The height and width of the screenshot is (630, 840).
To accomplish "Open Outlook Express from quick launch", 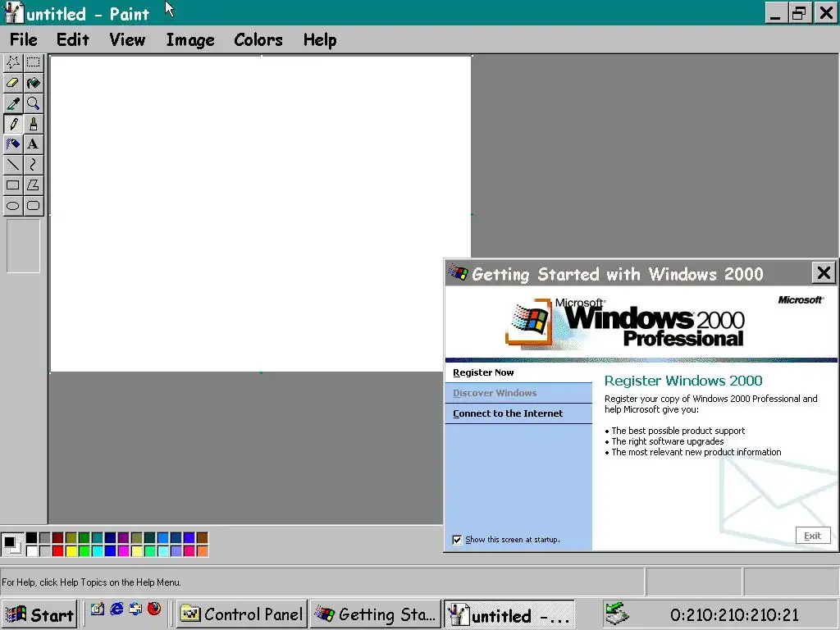I will 135,609.
